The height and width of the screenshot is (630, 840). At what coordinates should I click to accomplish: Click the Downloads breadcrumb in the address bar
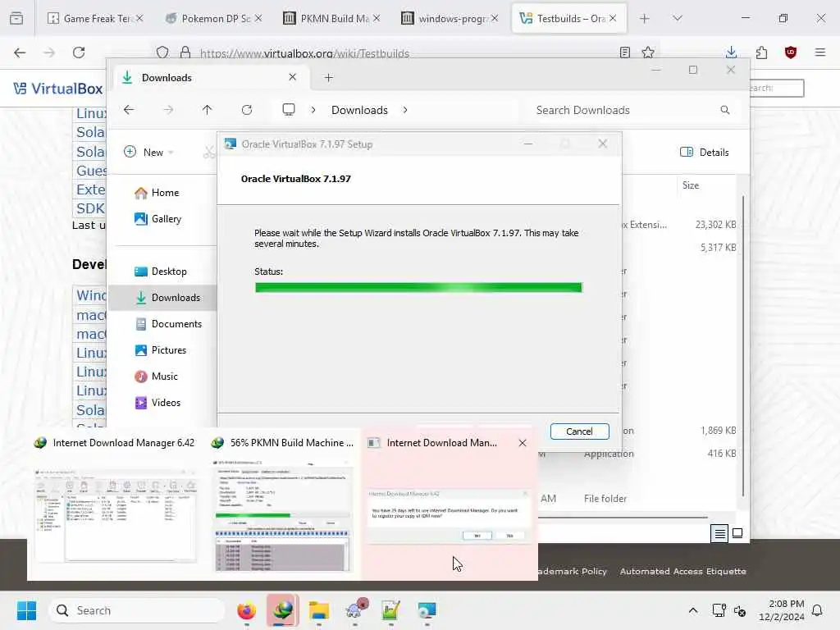(x=359, y=110)
